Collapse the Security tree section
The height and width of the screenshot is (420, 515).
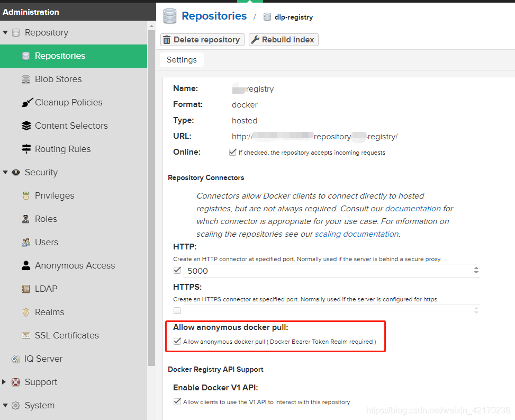pos(5,172)
